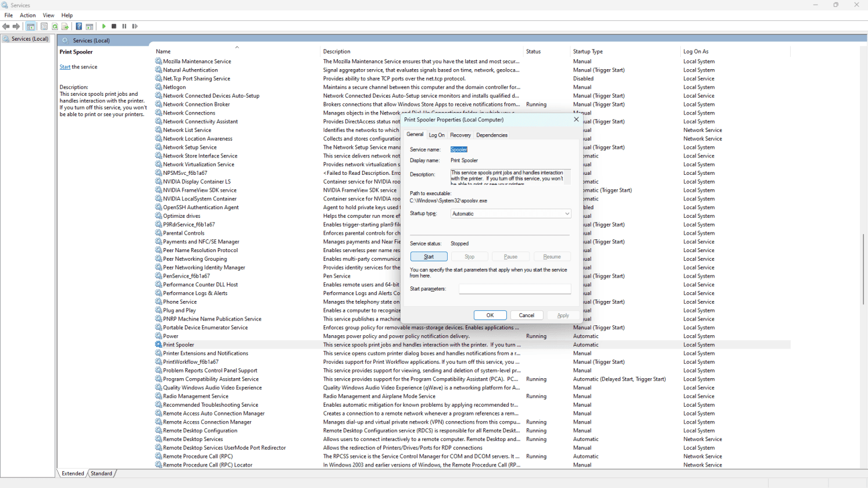Open the Action menu
Image resolution: width=868 pixels, height=488 pixels.
pyautogui.click(x=28, y=15)
